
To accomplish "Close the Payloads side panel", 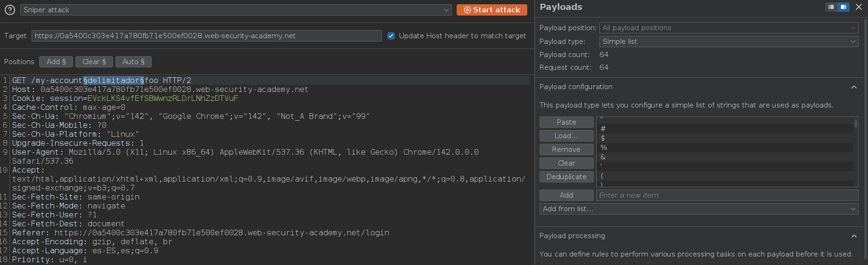I will pyautogui.click(x=859, y=7).
